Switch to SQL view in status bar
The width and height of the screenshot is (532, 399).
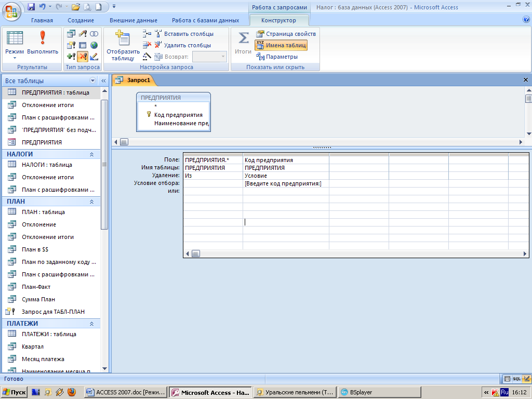517,379
